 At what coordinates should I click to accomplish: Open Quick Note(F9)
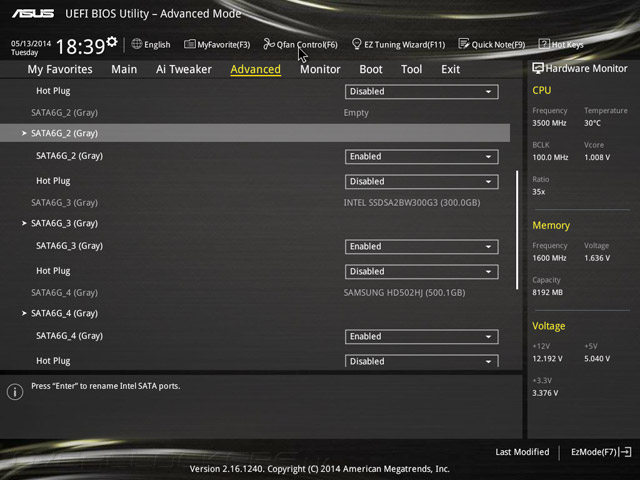[492, 44]
